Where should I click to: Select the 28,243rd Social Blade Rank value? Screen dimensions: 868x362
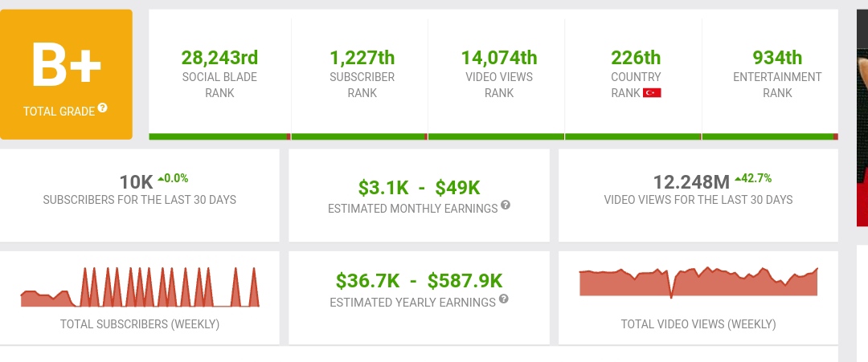click(219, 58)
